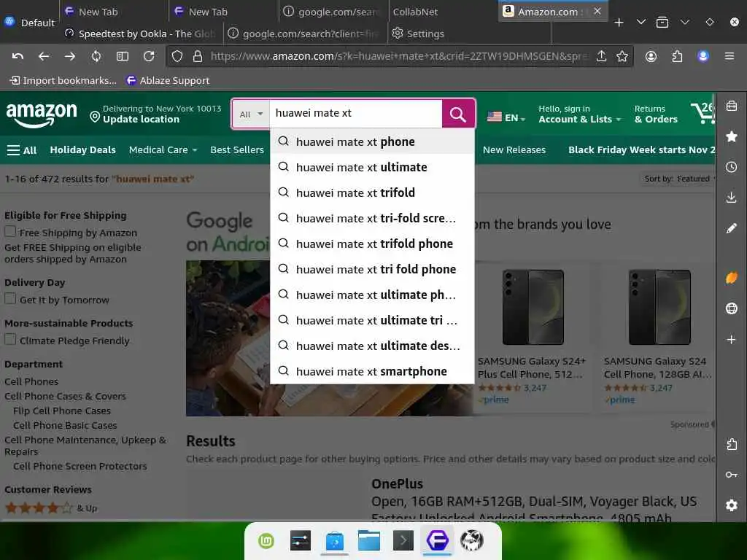Viewport: 747px width, 560px height.
Task: Open the software store dock icon
Action: click(335, 541)
